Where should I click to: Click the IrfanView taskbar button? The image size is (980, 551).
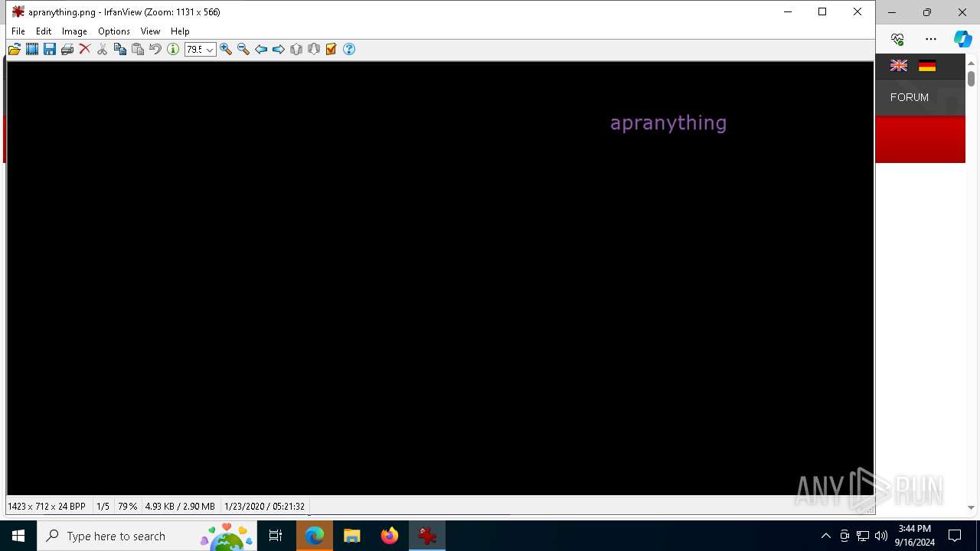click(427, 536)
